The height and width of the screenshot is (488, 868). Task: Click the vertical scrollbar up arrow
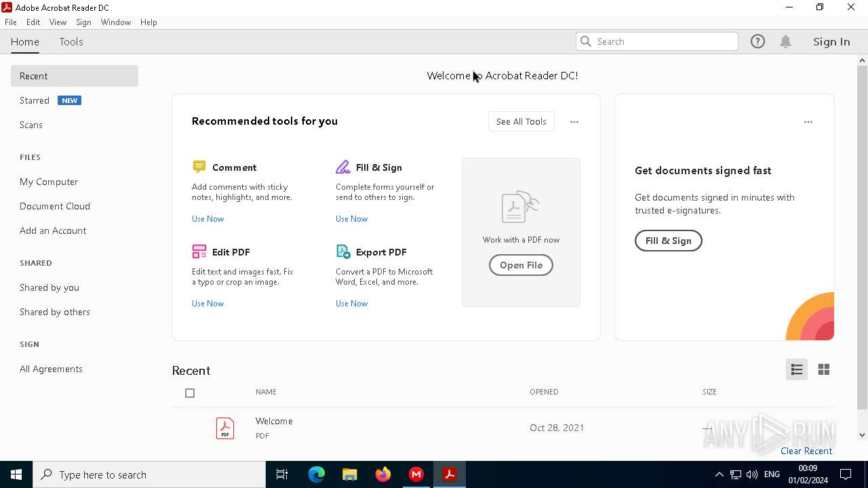(862, 60)
